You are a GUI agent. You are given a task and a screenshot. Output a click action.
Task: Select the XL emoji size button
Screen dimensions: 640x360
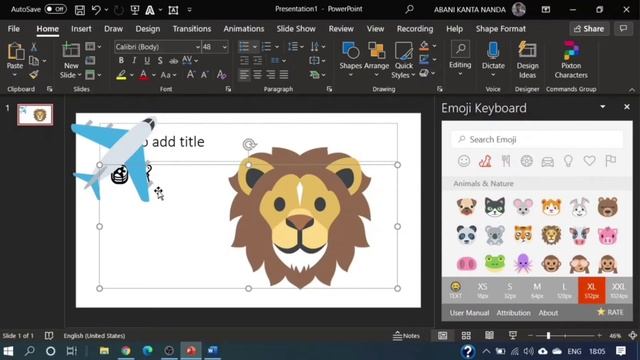pyautogui.click(x=591, y=290)
